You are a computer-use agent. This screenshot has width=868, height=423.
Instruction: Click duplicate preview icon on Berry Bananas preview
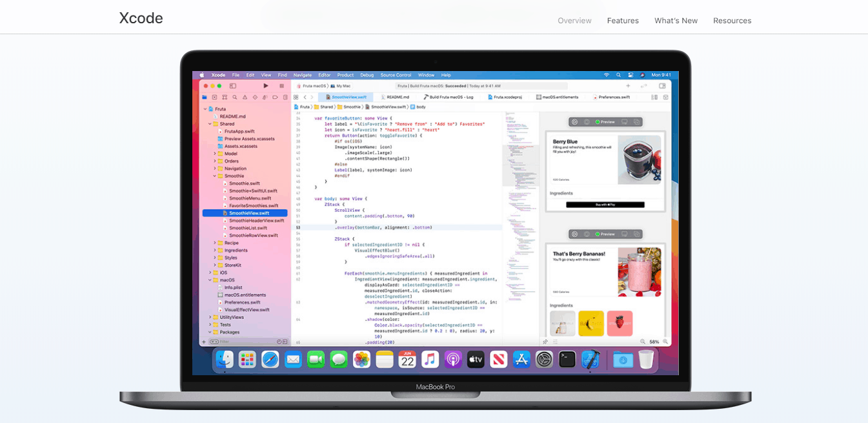point(636,234)
